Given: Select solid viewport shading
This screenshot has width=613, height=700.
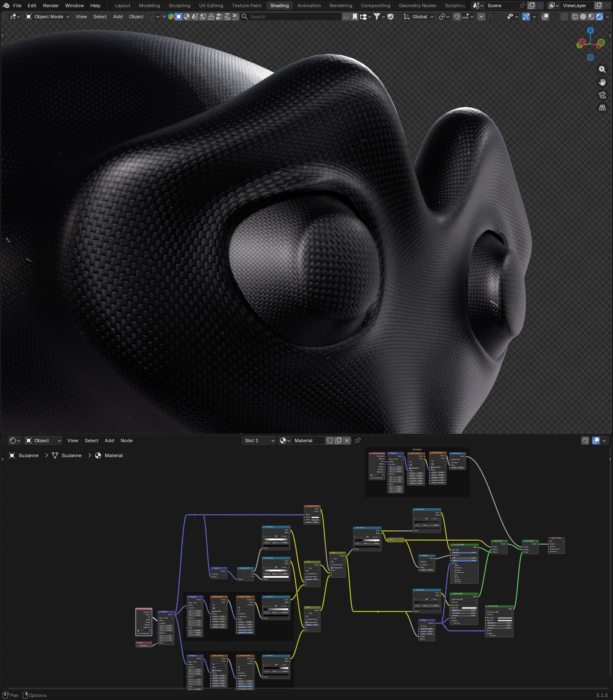Looking at the screenshot, I should tap(583, 17).
